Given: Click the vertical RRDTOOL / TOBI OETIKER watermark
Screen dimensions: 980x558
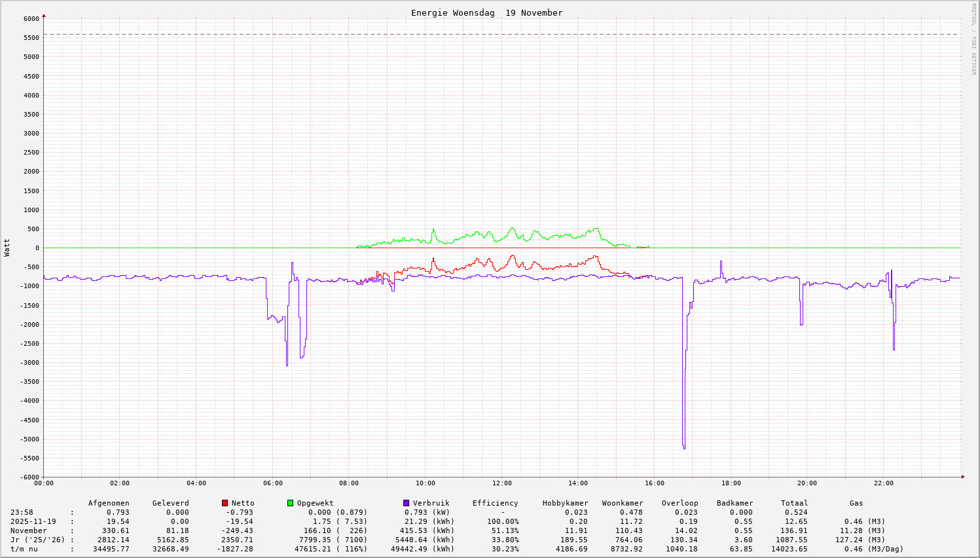Looking at the screenshot, I should 973,39.
